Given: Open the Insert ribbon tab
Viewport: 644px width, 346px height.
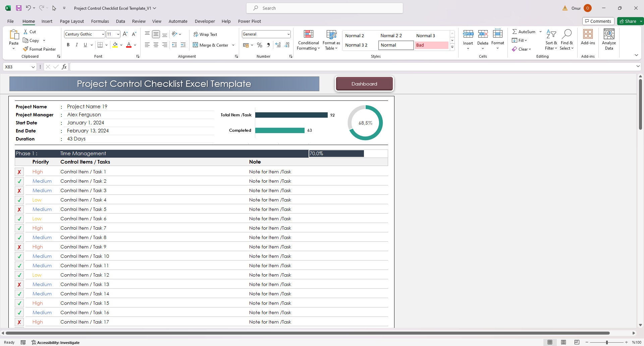Looking at the screenshot, I should (x=47, y=21).
